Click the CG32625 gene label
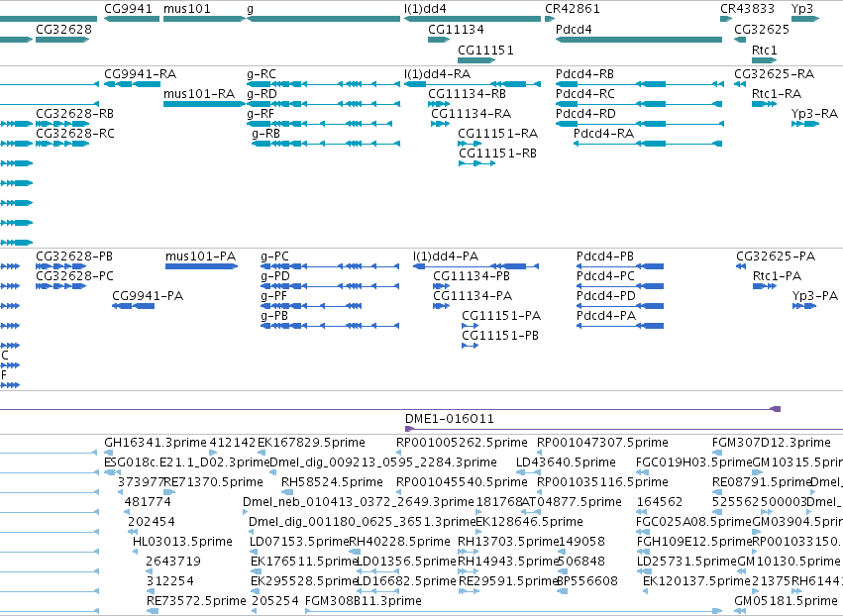The image size is (843, 616). tap(762, 29)
